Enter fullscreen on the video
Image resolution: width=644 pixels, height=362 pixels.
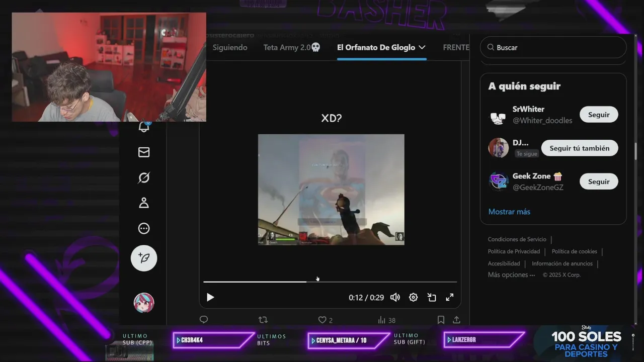[450, 297]
